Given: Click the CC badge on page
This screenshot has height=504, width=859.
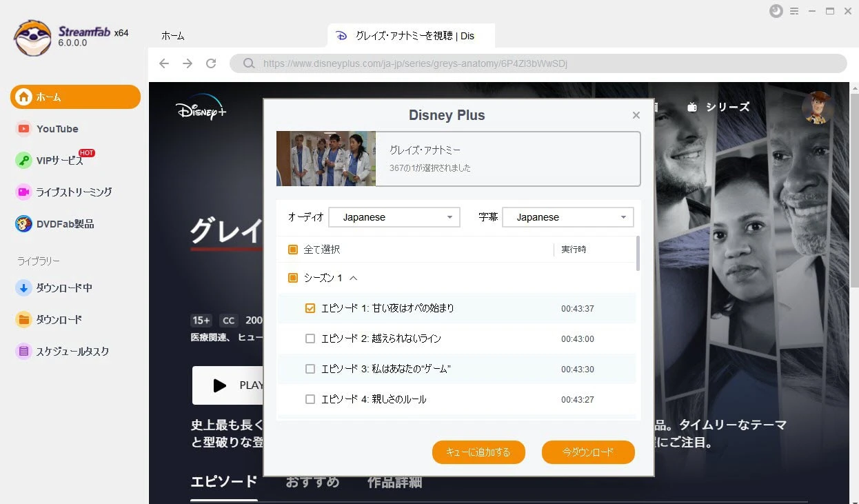Looking at the screenshot, I should 229,321.
